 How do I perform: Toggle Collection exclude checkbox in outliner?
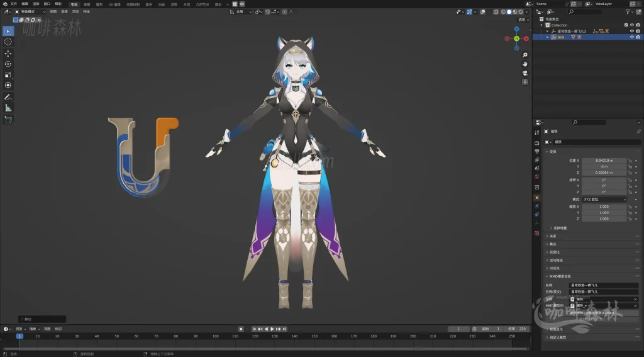(626, 25)
